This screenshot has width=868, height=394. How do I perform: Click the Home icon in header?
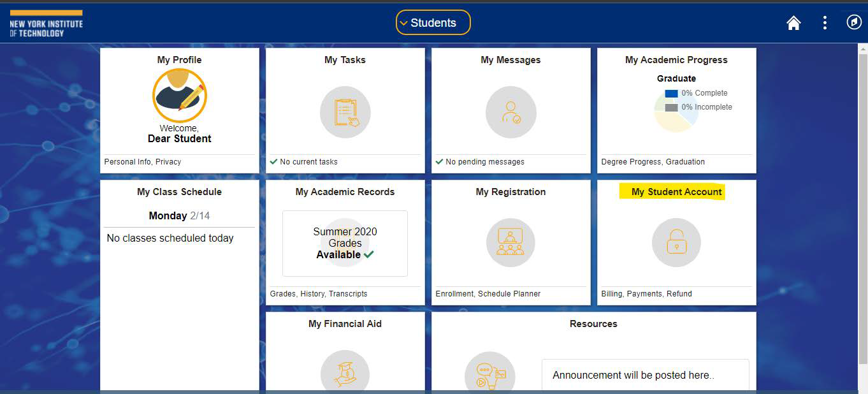click(x=793, y=23)
